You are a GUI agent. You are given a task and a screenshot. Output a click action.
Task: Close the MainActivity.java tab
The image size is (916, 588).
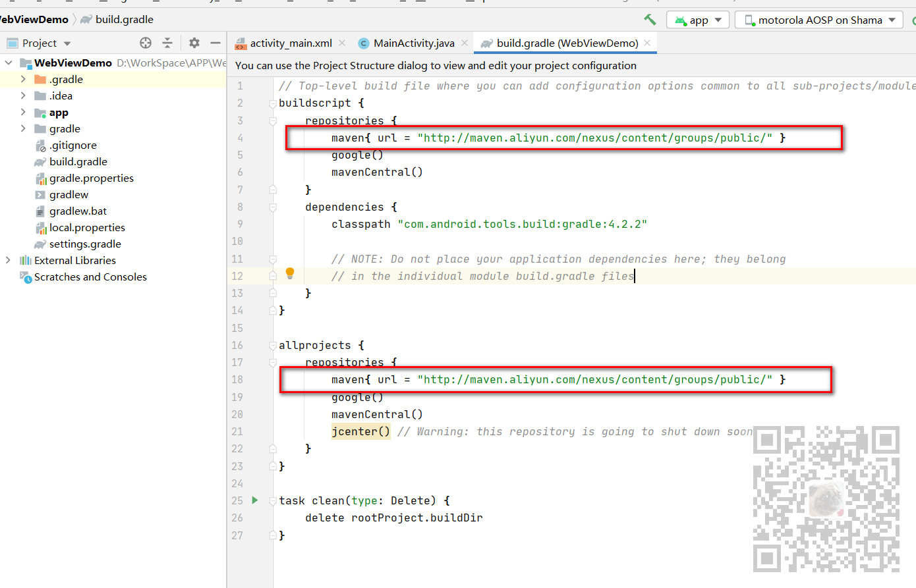pos(465,43)
